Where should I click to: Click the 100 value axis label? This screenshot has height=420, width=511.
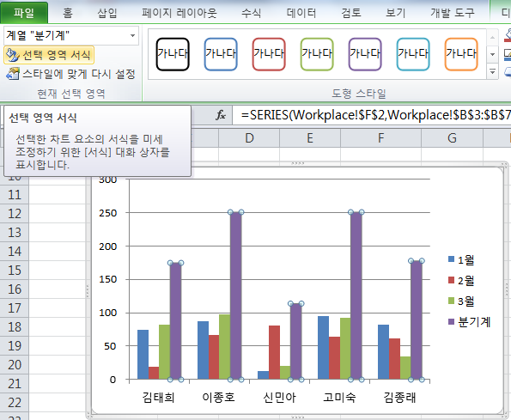pyautogui.click(x=108, y=313)
